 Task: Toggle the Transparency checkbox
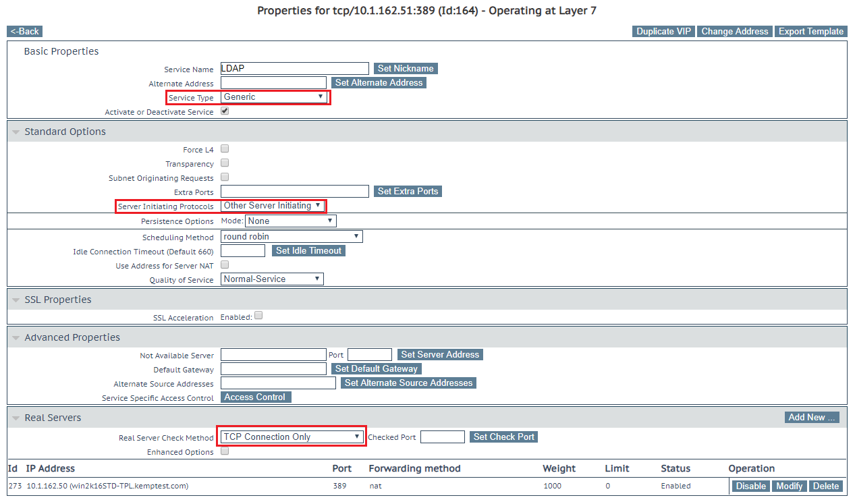225,163
